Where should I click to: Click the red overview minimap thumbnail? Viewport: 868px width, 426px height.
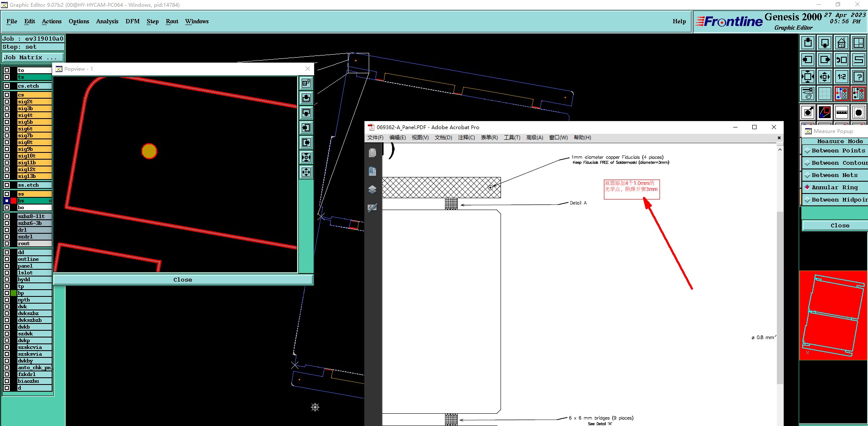[x=833, y=315]
